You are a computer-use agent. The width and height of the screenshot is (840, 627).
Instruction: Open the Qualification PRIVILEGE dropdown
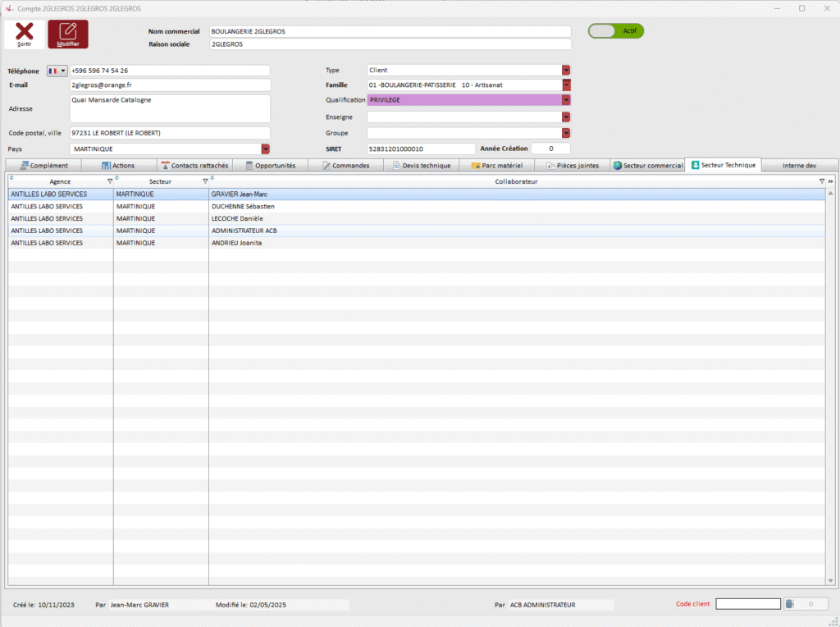pos(566,100)
